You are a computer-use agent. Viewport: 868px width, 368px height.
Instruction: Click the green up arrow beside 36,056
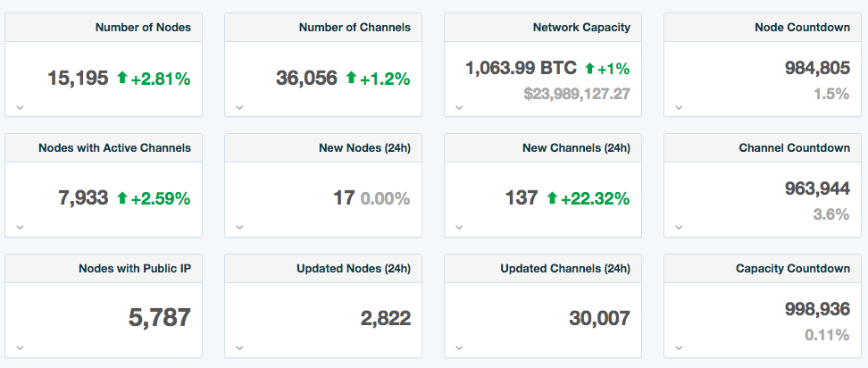[x=351, y=79]
